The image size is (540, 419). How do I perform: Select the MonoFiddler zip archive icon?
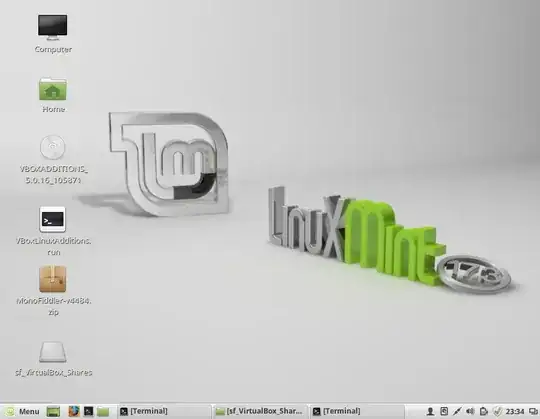click(53, 291)
